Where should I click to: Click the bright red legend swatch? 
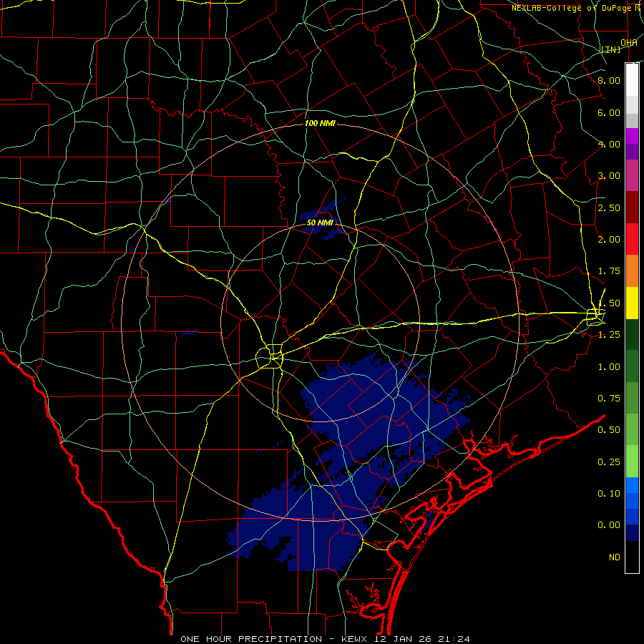(632, 239)
